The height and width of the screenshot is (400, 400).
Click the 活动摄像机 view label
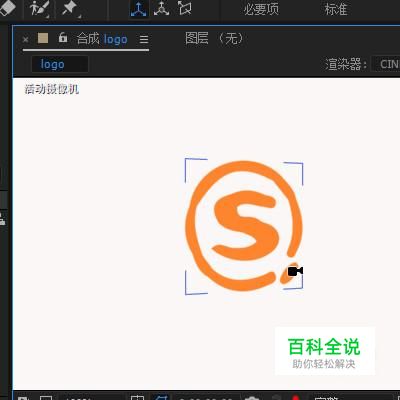pos(52,89)
